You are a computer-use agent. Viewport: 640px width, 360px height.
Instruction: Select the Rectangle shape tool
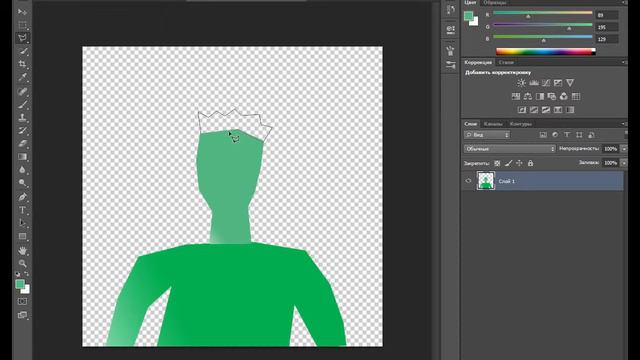click(x=22, y=237)
